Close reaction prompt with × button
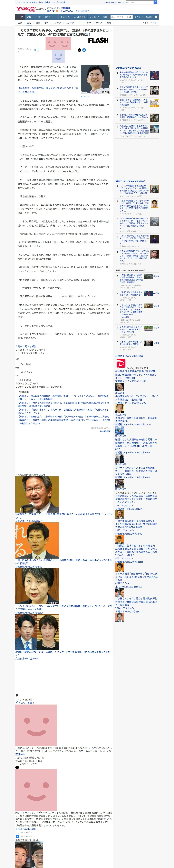Image resolution: width=174 pixels, height=868 pixels. click(x=30, y=356)
